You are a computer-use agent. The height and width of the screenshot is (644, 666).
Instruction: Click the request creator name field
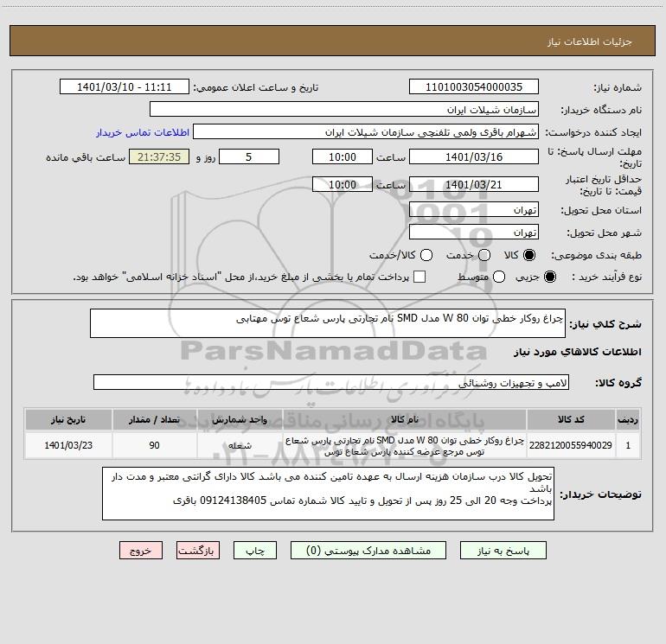[366, 132]
